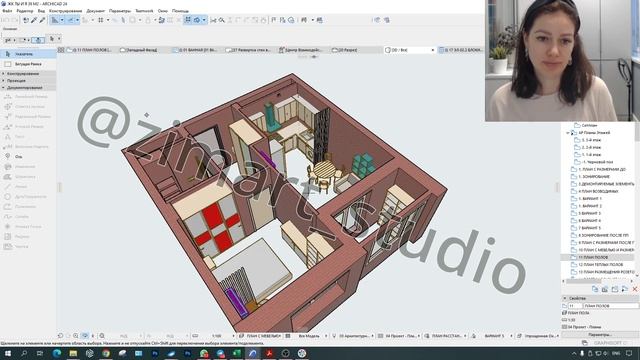Open the Teamwork menu

click(x=144, y=11)
